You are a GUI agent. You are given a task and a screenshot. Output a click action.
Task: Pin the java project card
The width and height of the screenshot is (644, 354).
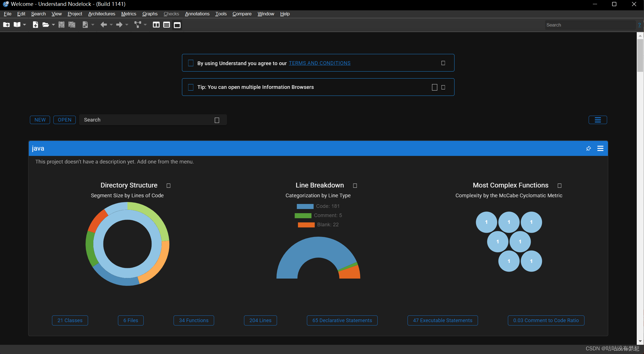tap(588, 148)
